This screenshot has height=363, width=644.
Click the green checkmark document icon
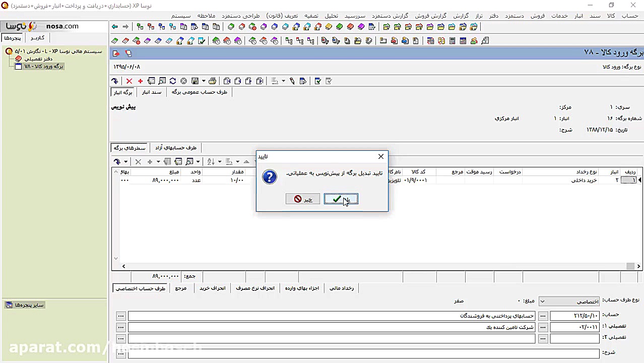[317, 81]
